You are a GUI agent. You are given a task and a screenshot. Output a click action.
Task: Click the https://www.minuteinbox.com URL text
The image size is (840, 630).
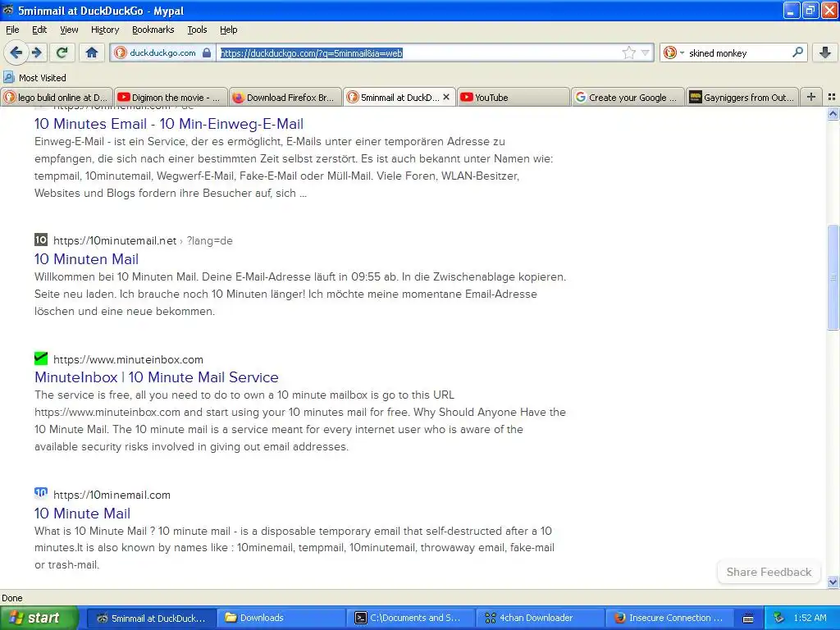pos(128,359)
